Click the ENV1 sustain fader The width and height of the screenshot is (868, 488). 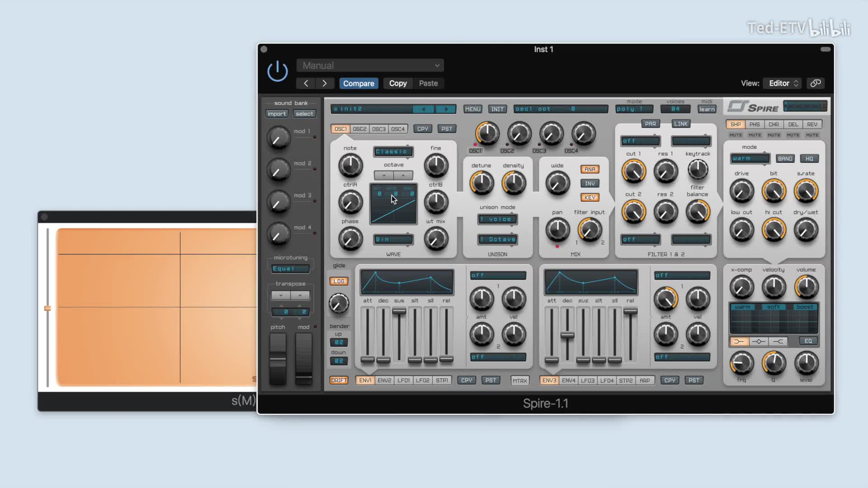(399, 311)
